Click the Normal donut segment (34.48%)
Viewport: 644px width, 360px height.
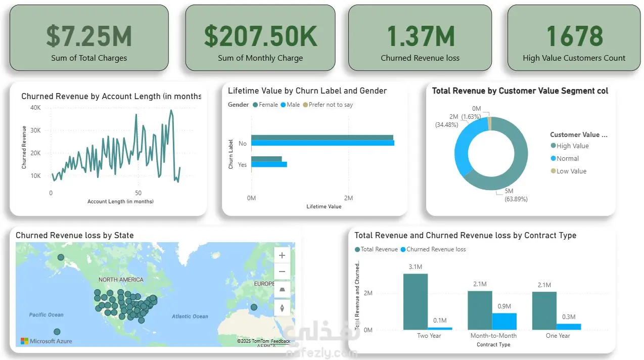(x=462, y=147)
